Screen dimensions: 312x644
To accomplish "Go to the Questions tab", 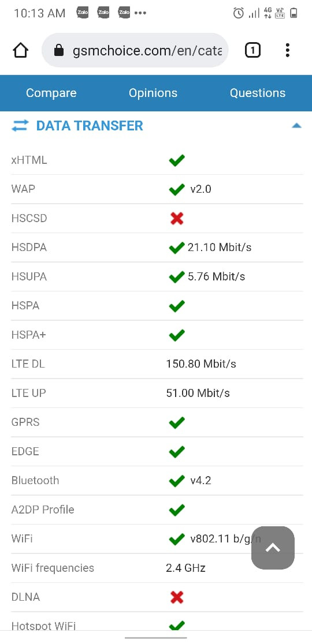I will 257,93.
